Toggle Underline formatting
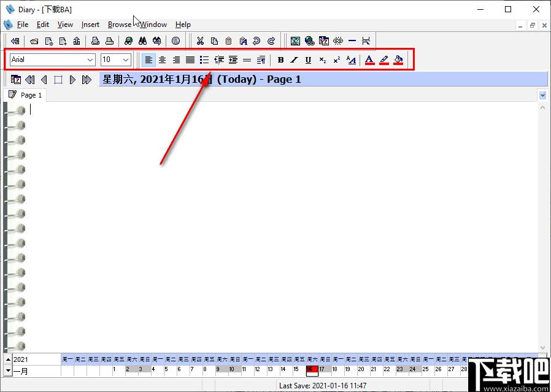 coord(308,60)
